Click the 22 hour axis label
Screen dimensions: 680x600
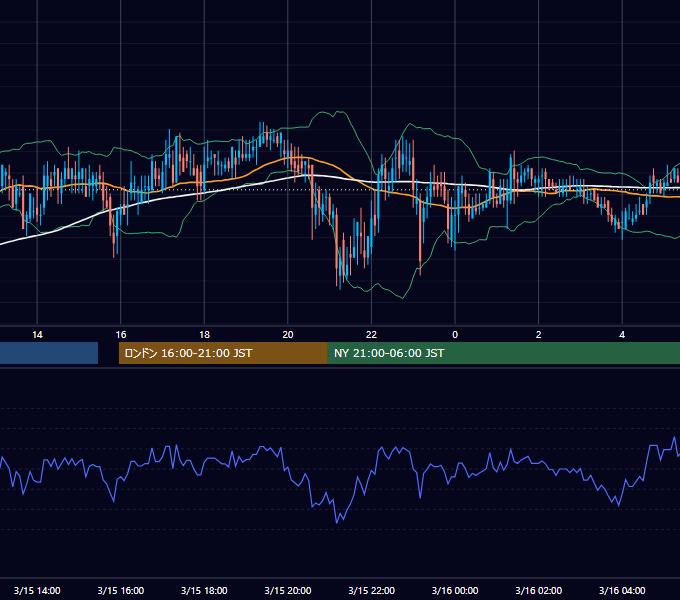pos(371,335)
